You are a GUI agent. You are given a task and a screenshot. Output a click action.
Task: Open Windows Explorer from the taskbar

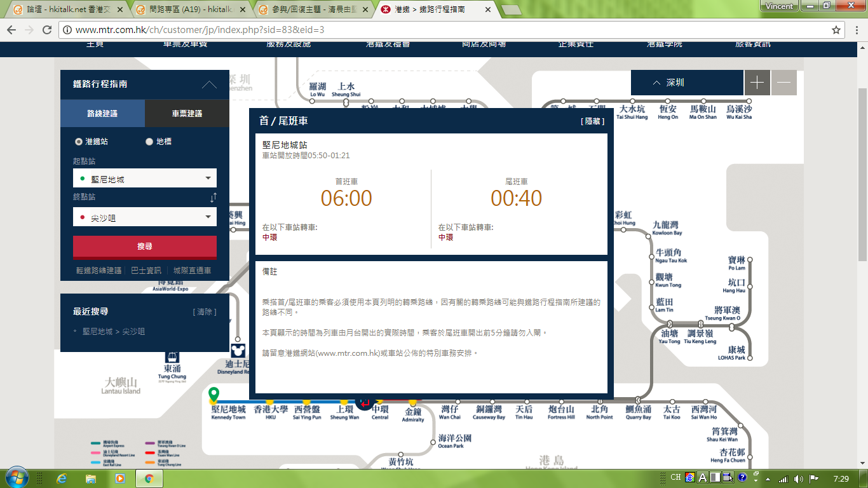(91, 478)
